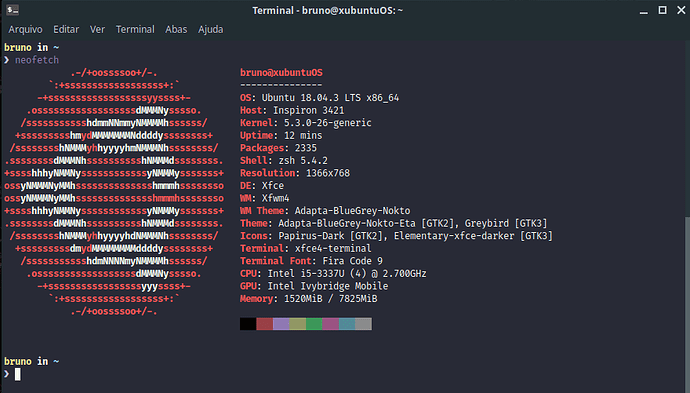690x393 pixels.
Task: Open the Abas menu
Action: pyautogui.click(x=176, y=29)
